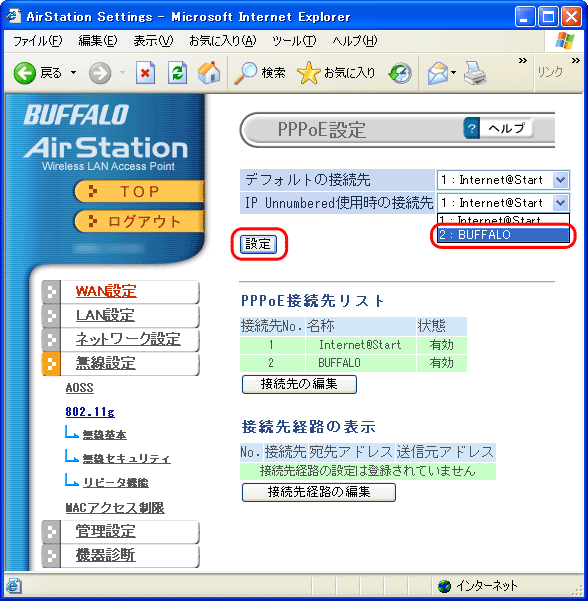Screen dimensions: 588x601
Task: Open お気に入り(A) menu
Action: 222,41
